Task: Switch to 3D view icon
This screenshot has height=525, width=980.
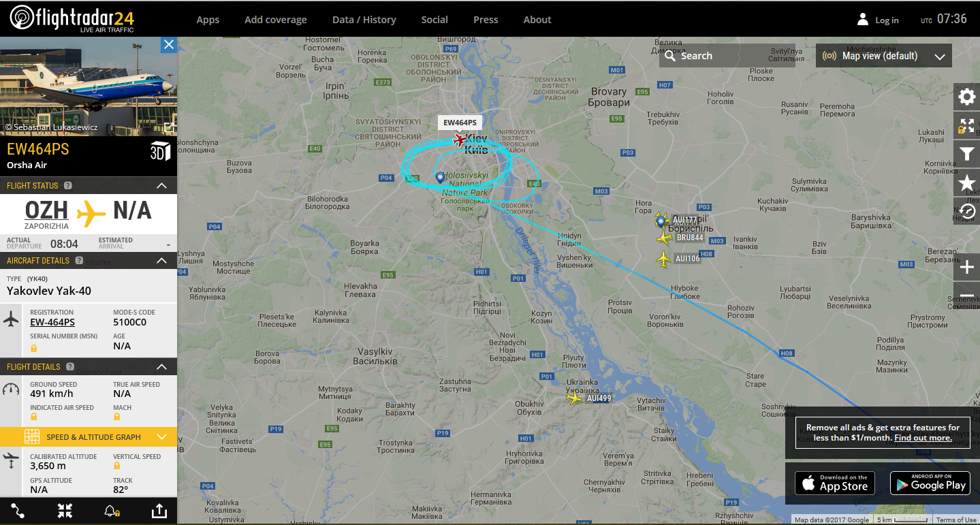Action: point(159,151)
